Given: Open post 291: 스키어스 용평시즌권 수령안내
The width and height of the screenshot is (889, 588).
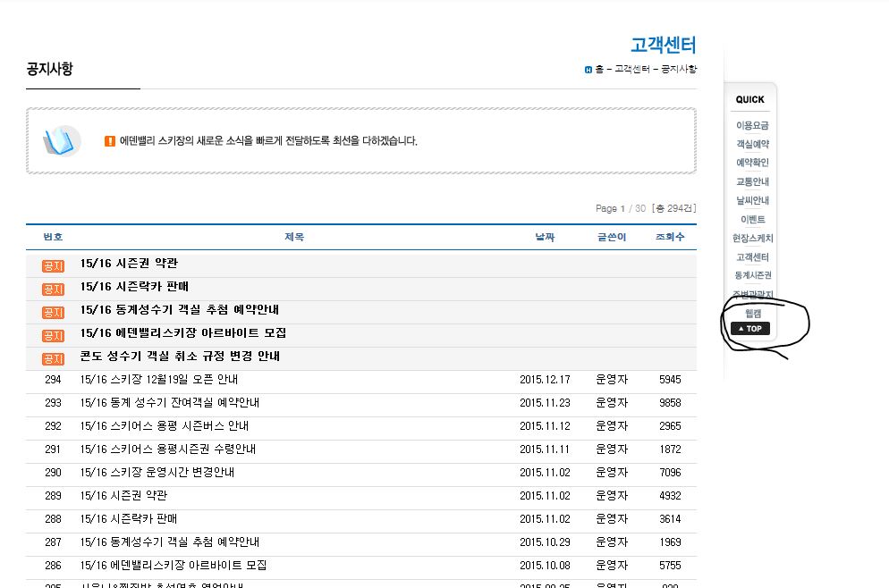Looking at the screenshot, I should click(168, 449).
